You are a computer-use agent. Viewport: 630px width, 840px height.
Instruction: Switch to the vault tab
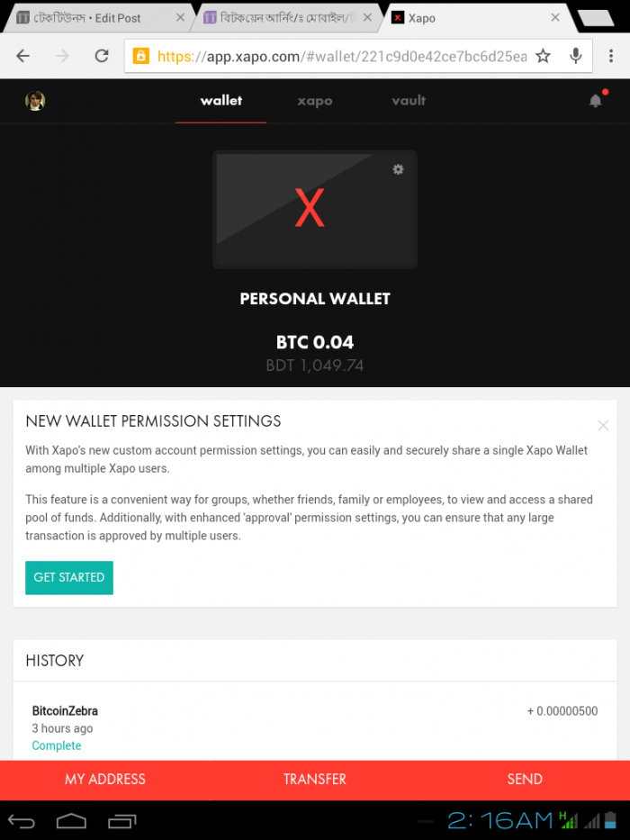pos(409,101)
